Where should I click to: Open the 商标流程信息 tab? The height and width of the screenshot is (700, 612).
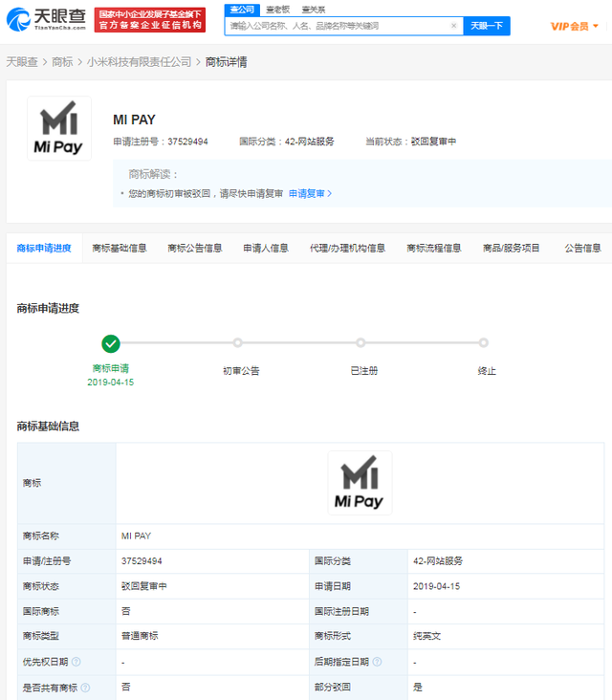(x=433, y=248)
